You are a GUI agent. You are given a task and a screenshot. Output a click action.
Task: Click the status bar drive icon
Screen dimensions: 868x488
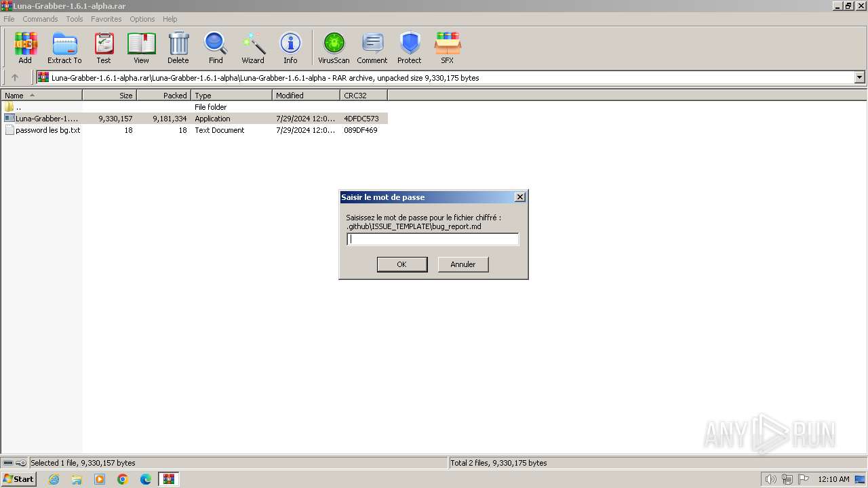(7, 463)
